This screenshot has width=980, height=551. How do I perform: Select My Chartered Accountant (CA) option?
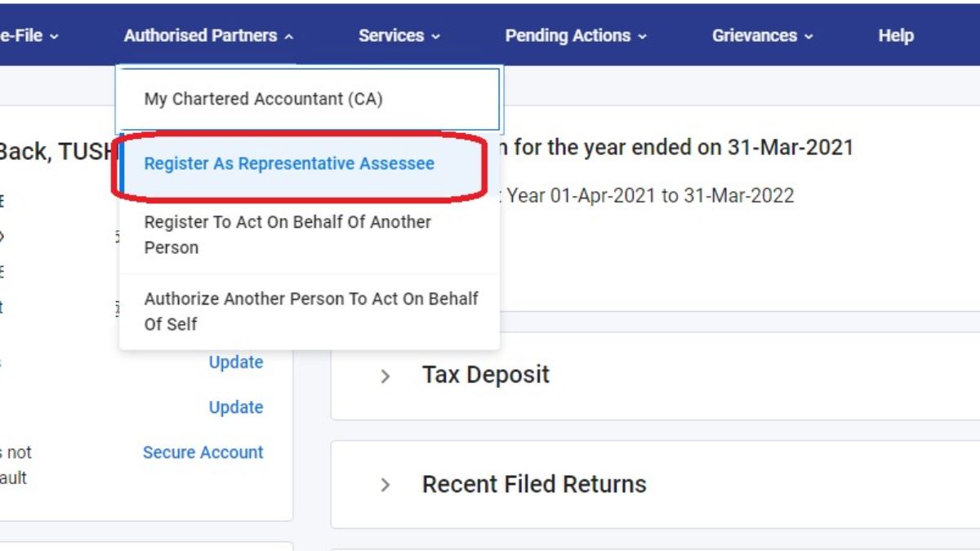click(x=263, y=100)
